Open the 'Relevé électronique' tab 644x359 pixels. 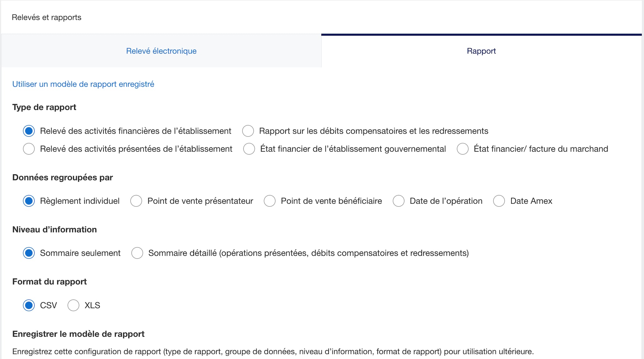coord(161,51)
